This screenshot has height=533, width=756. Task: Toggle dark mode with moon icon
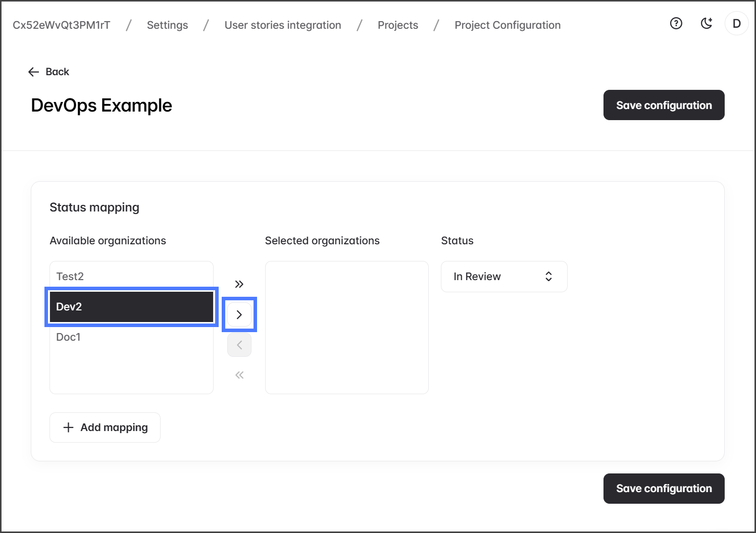tap(707, 23)
